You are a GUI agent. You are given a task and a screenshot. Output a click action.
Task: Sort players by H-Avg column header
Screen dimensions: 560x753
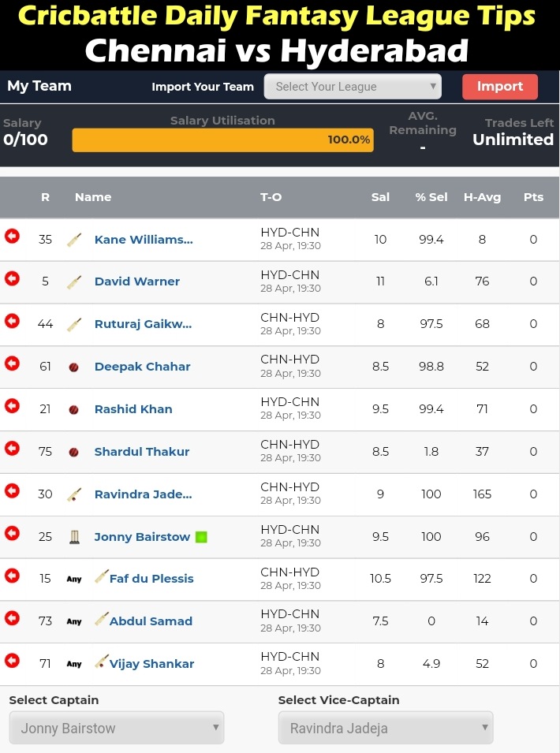coord(482,197)
